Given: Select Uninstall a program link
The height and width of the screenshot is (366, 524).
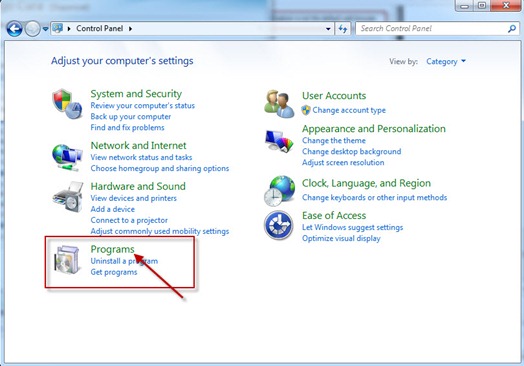Looking at the screenshot, I should click(x=124, y=261).
